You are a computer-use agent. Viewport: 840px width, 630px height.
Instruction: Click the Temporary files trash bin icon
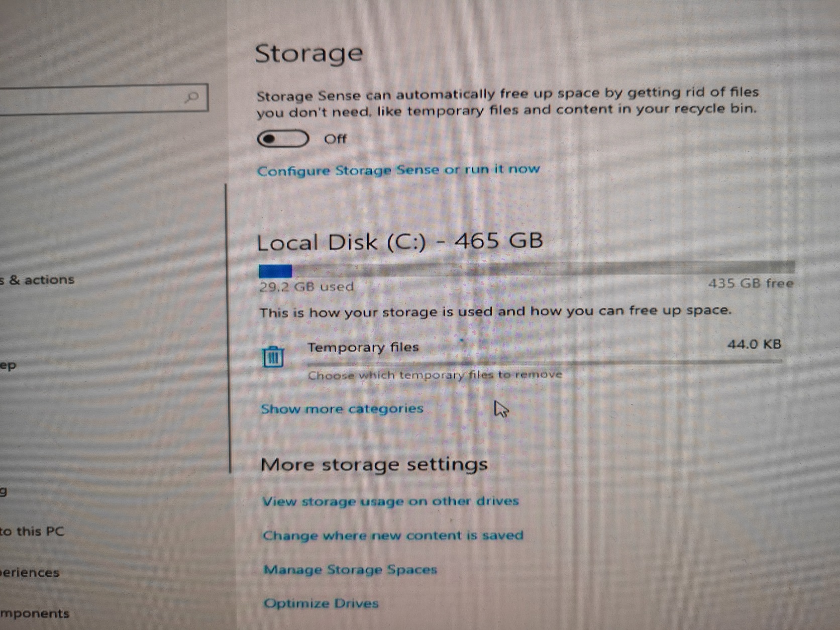[273, 356]
